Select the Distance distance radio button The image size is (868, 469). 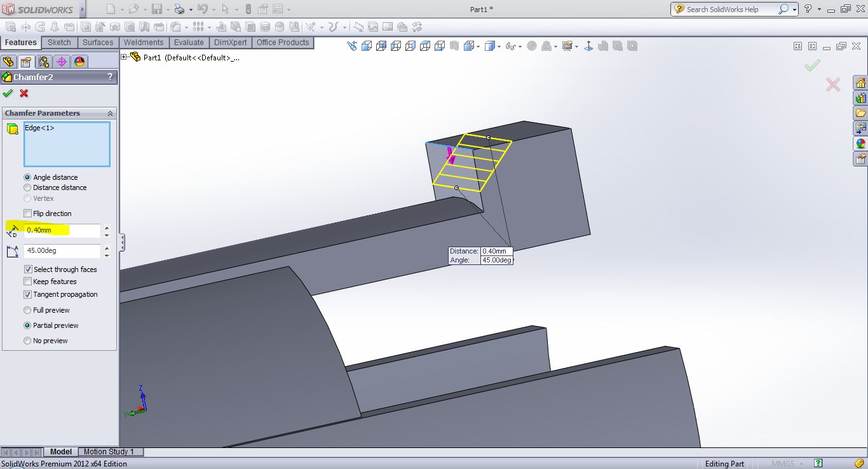point(27,187)
